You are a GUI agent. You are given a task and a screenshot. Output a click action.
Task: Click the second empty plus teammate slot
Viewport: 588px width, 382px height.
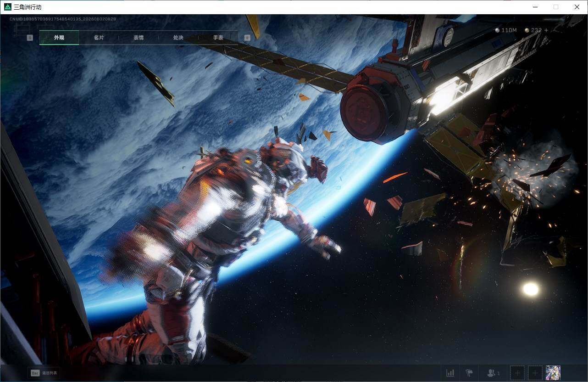point(535,373)
